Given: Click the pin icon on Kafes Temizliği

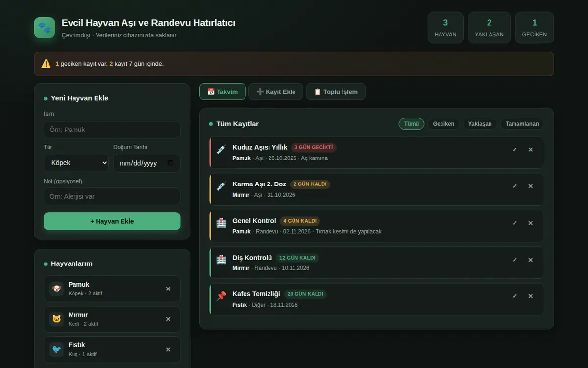Looking at the screenshot, I should (221, 296).
